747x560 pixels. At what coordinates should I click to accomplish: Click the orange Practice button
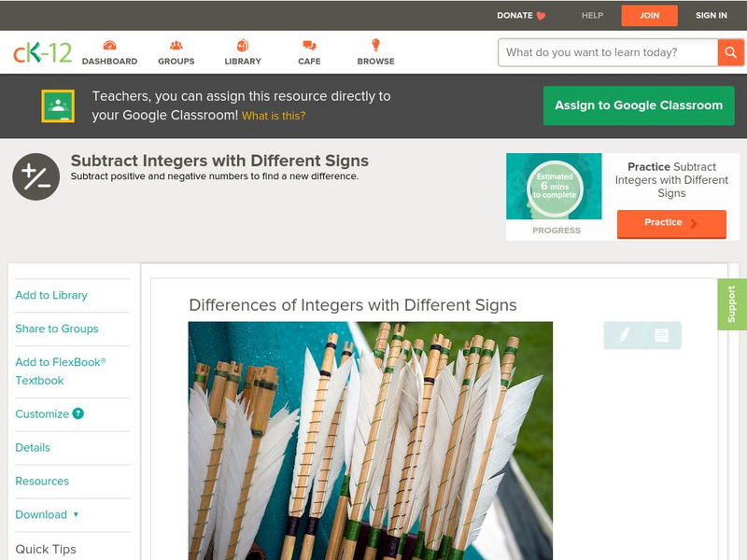(671, 223)
